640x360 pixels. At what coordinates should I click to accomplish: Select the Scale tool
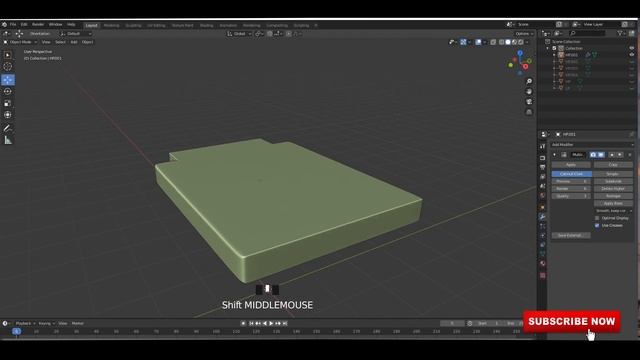8,103
